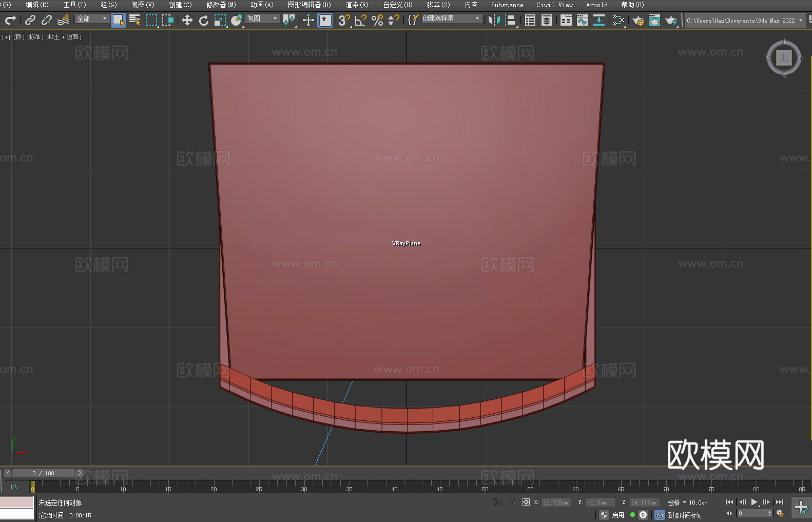This screenshot has height=522, width=812.
Task: Click the [粘土 + 边面] display label
Action: 64,37
